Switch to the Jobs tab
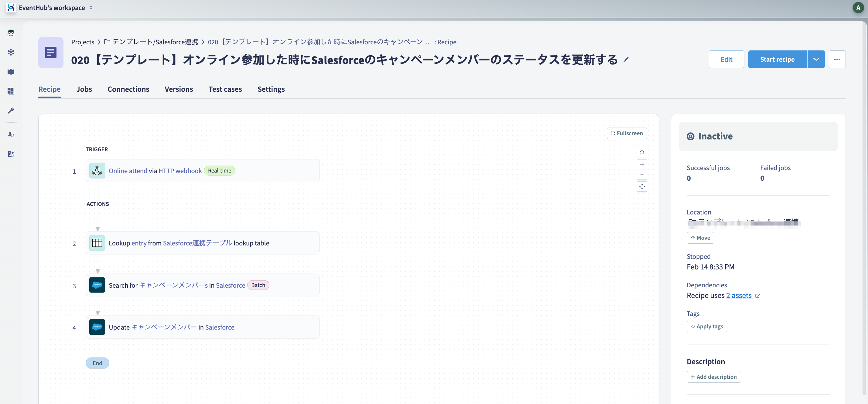 84,89
